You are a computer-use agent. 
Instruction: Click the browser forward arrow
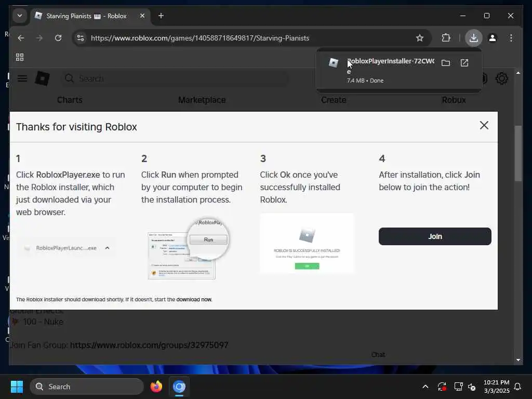(x=39, y=38)
